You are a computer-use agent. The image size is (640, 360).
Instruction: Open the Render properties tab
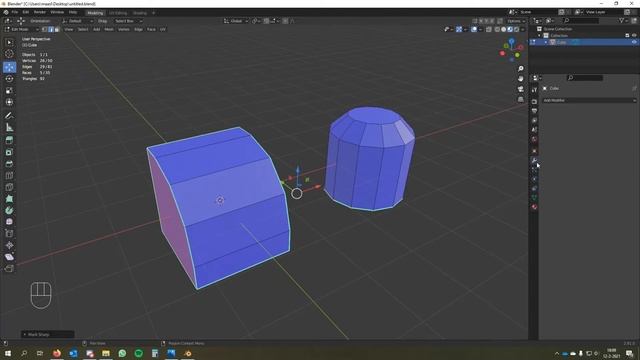[534, 101]
